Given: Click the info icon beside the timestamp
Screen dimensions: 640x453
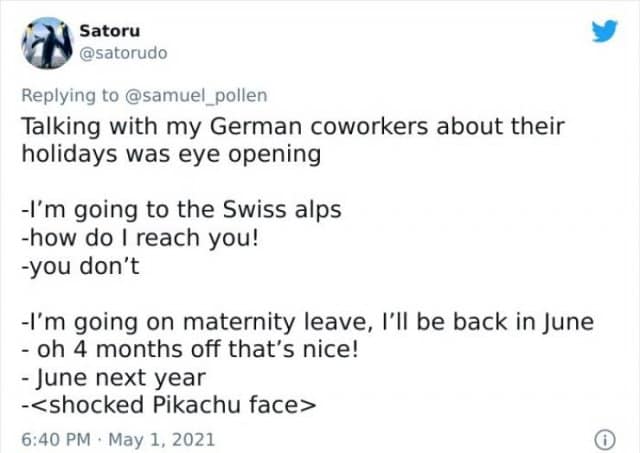Looking at the screenshot, I should [603, 437].
